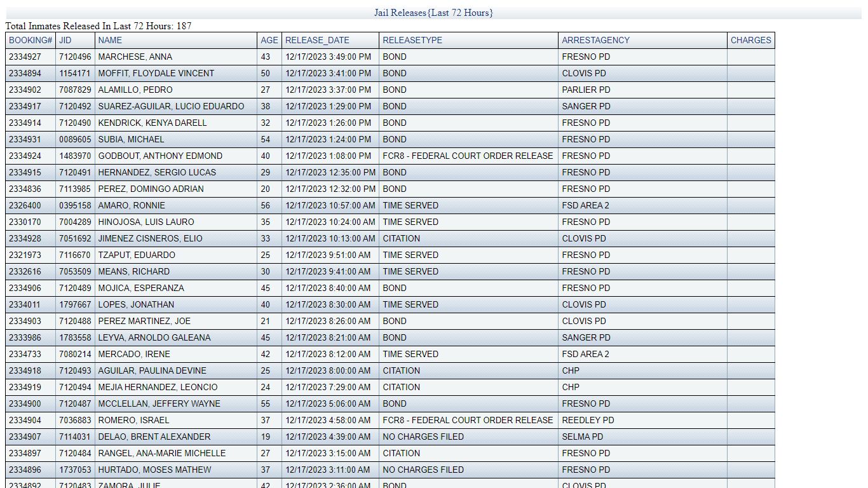The height and width of the screenshot is (488, 868).
Task: Select name SUBIA, MICHAEL
Action: [131, 139]
